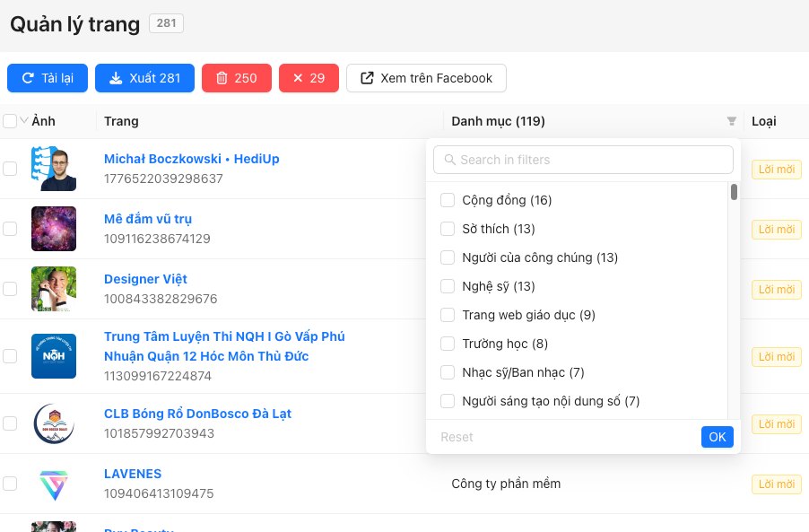809x532 pixels.
Task: Check the Trường học (8) filter
Action: 448,344
